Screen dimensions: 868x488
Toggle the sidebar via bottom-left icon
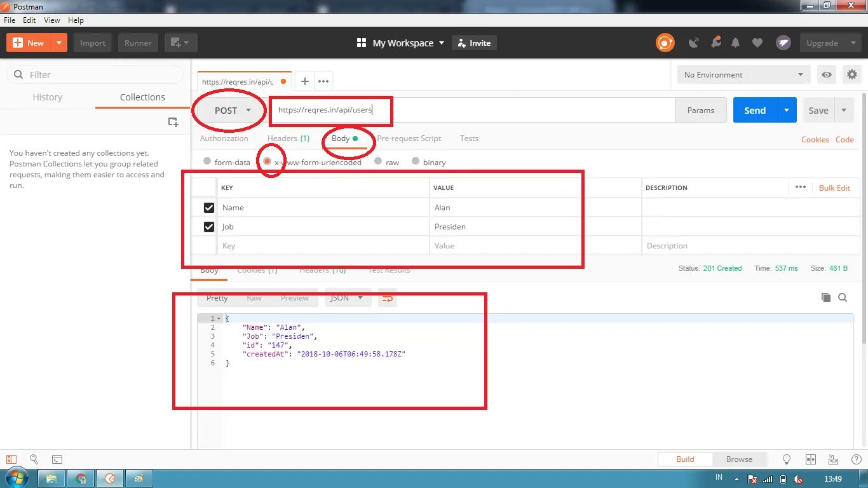tap(11, 459)
